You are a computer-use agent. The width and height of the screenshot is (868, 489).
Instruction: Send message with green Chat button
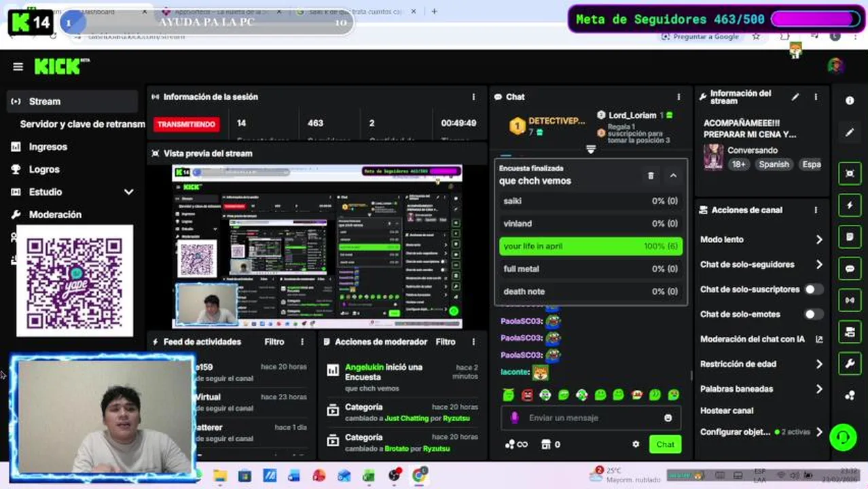click(x=666, y=444)
